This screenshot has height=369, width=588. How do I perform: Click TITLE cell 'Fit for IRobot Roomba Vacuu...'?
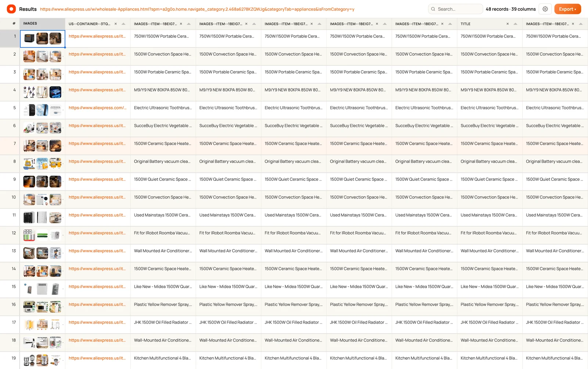[490, 233]
